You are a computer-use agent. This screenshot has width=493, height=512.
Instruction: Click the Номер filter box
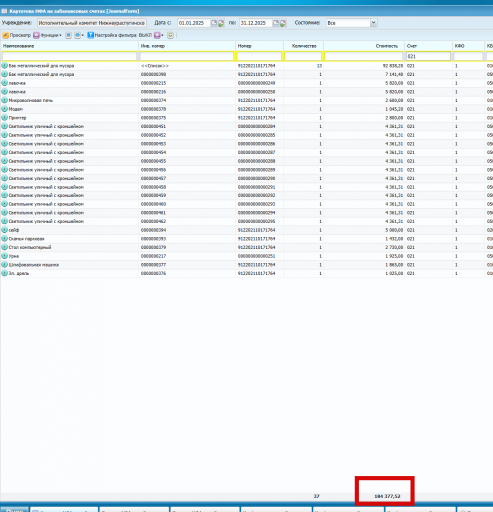pyautogui.click(x=259, y=56)
